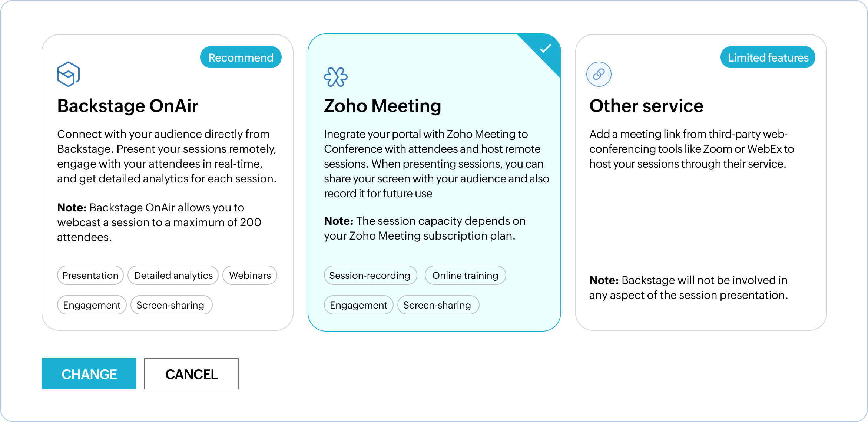
Task: Select the Other service card title
Action: pos(646,106)
